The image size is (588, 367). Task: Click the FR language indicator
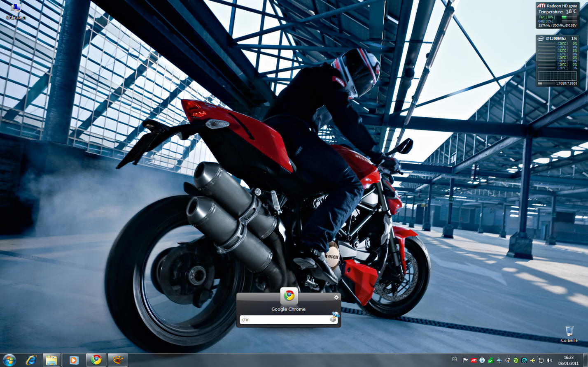pyautogui.click(x=455, y=360)
